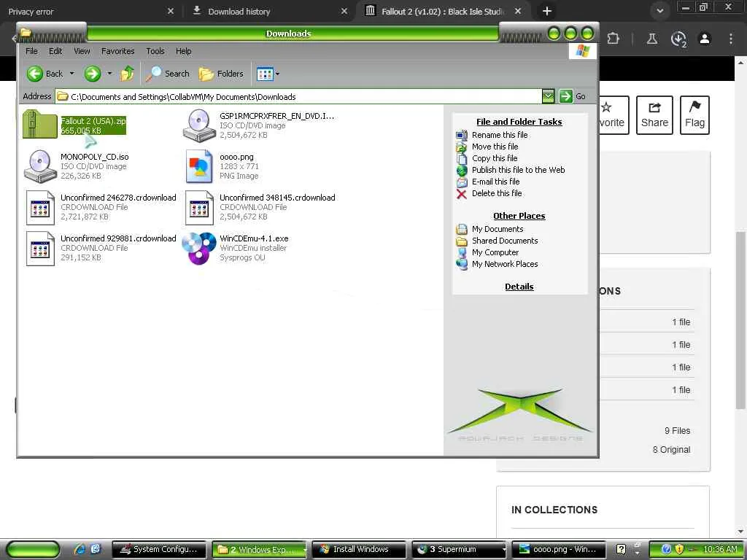Toggle the Folders pane
This screenshot has width=747, height=560.
(x=221, y=74)
